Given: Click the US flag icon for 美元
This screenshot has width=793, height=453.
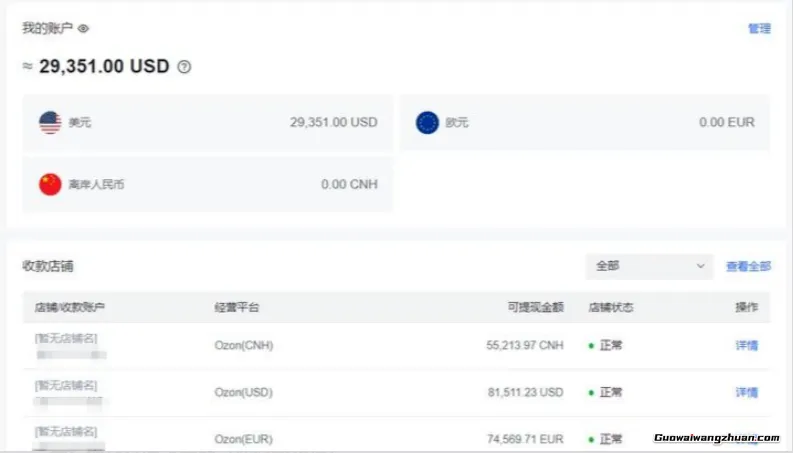Looking at the screenshot, I should click(50, 122).
